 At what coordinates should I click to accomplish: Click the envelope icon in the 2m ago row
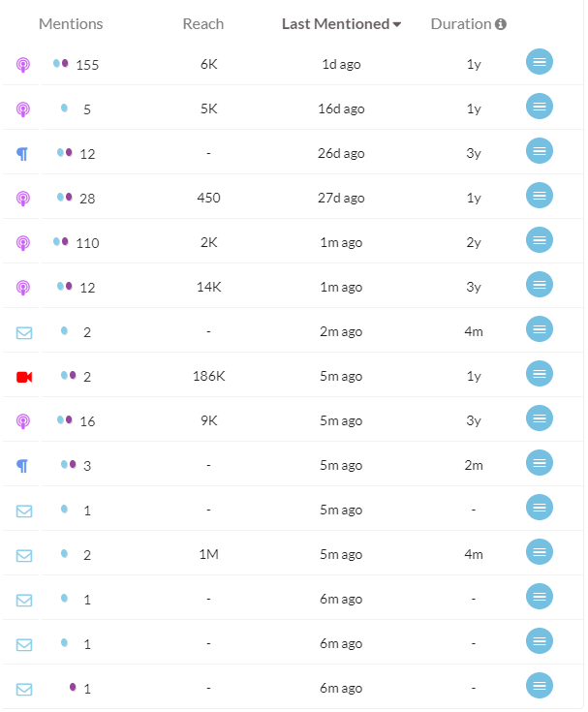click(x=24, y=333)
